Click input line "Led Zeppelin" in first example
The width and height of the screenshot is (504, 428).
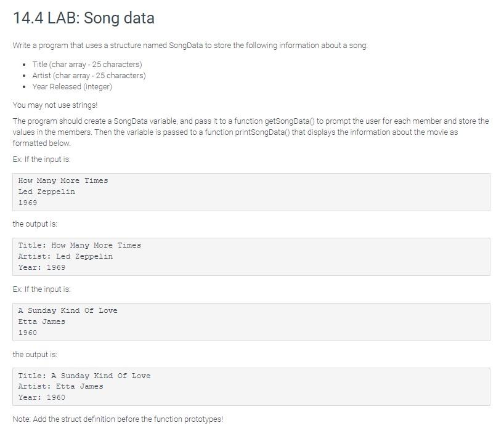click(x=47, y=192)
